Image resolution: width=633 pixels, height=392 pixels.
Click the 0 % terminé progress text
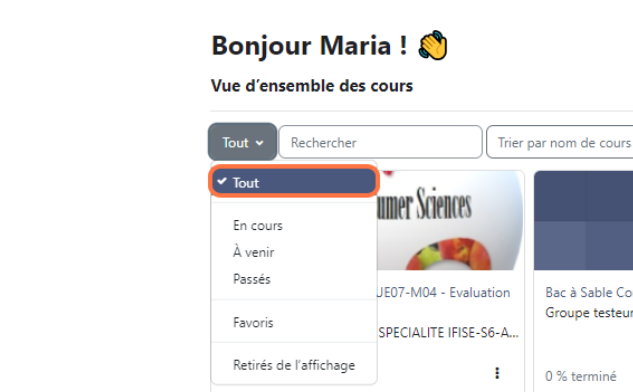coord(581,376)
